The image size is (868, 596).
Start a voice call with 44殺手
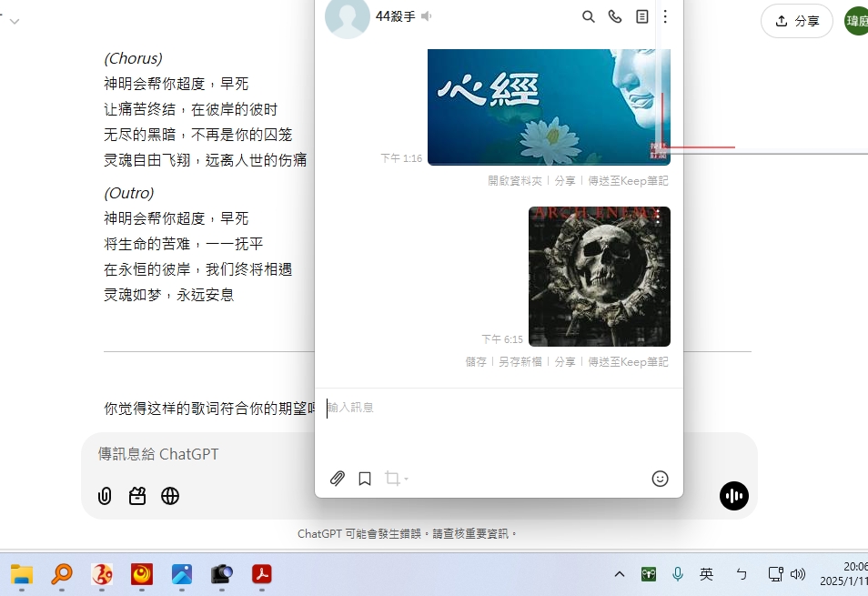coord(615,16)
